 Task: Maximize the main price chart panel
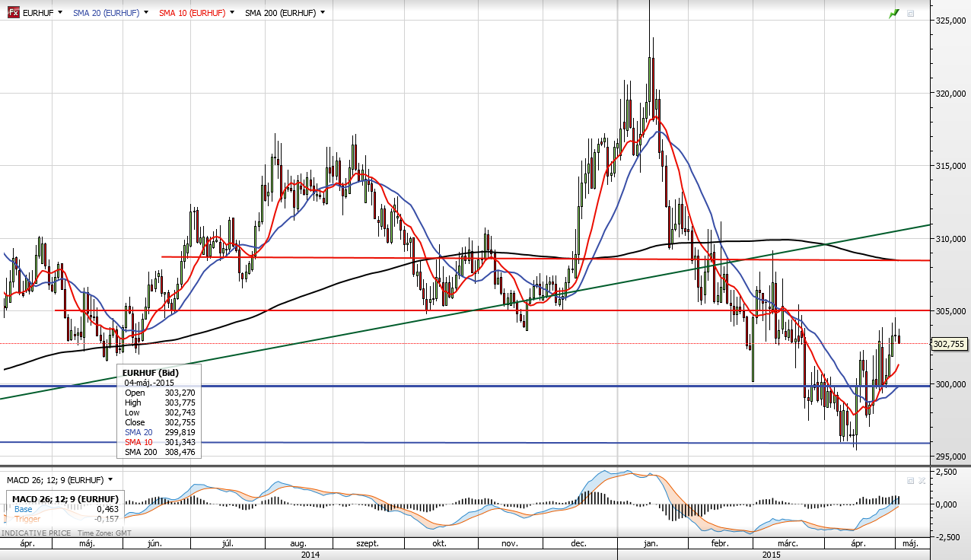pos(910,13)
